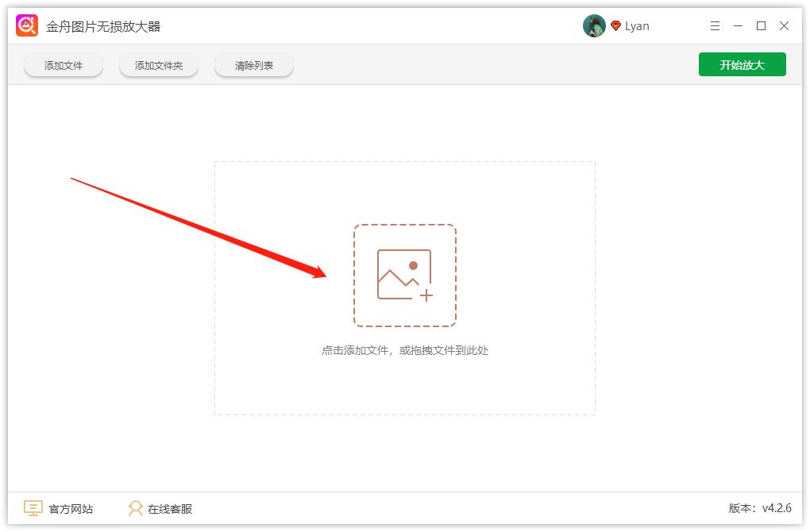Viewport: 810px width, 532px height.
Task: Click the plus symbol on the image icon
Action: click(427, 295)
